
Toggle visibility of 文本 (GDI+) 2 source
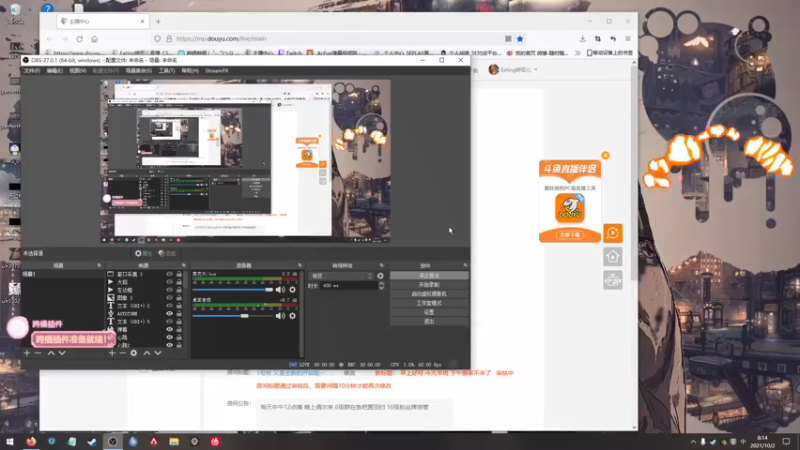169,306
